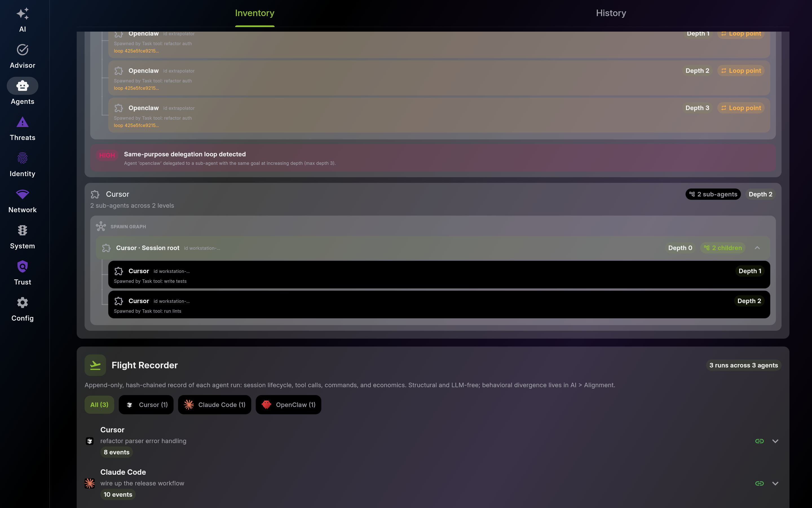
Task: Click Depth 2 badge on Cursor card header
Action: click(760, 194)
